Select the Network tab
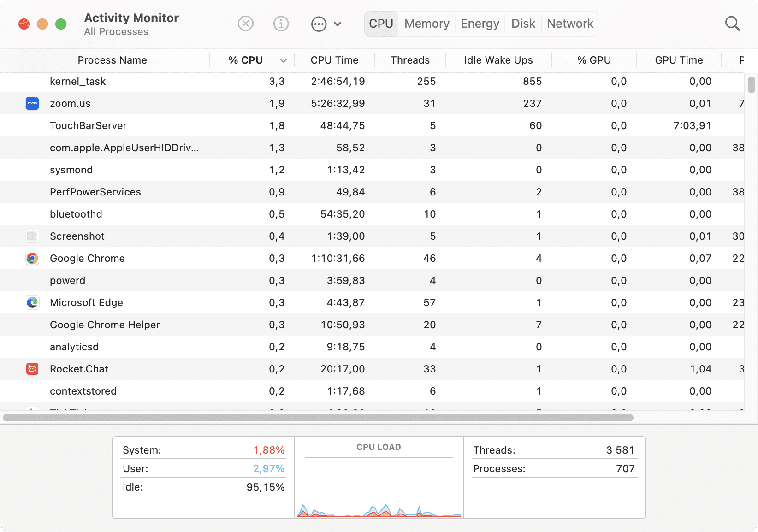758x532 pixels. [570, 23]
